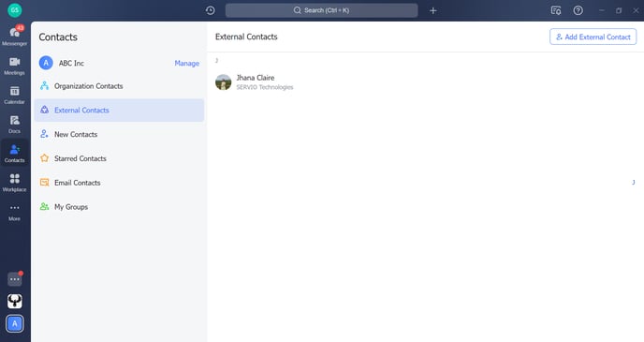644x342 pixels.
Task: Click the black-and-white animal app icon
Action: click(x=15, y=302)
